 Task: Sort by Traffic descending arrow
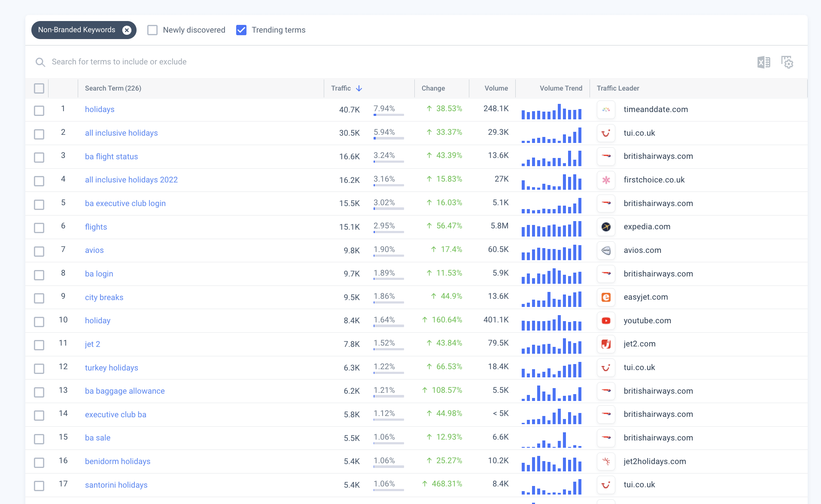tap(359, 88)
